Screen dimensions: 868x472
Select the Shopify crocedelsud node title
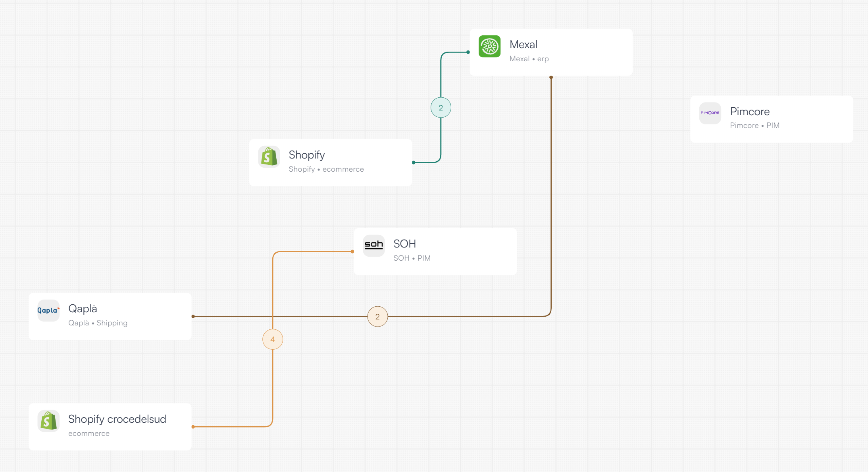tap(117, 419)
